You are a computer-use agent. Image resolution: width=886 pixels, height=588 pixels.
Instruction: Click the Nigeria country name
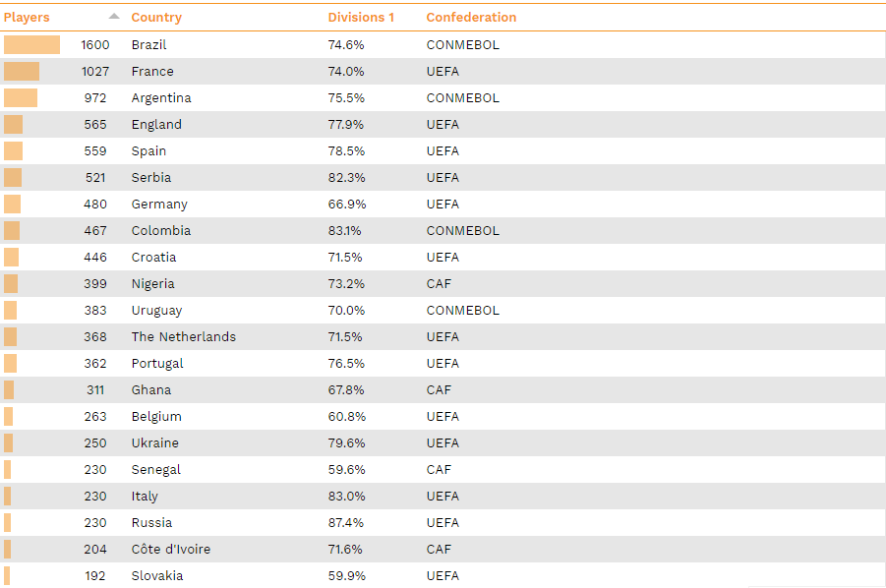click(x=152, y=283)
